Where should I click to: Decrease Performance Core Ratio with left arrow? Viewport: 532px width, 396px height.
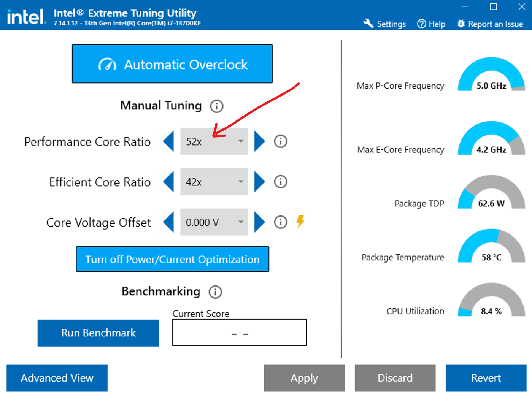[x=168, y=141]
